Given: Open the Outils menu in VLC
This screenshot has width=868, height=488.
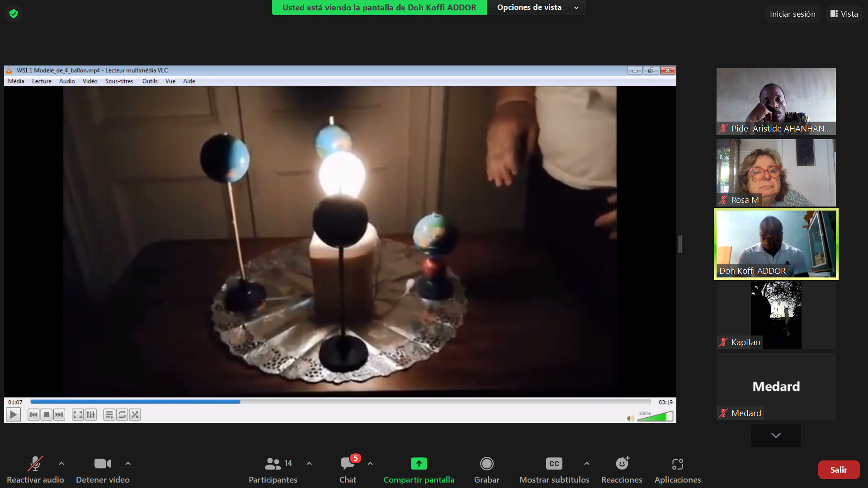Looking at the screenshot, I should tap(150, 81).
